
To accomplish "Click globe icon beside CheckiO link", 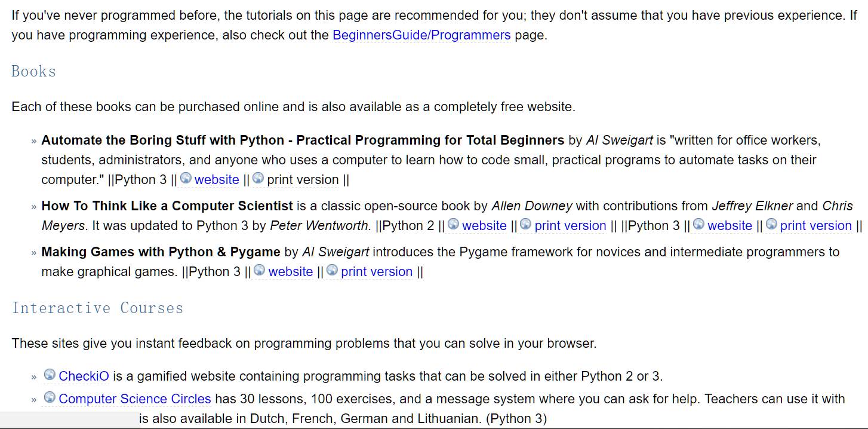I will coord(50,375).
